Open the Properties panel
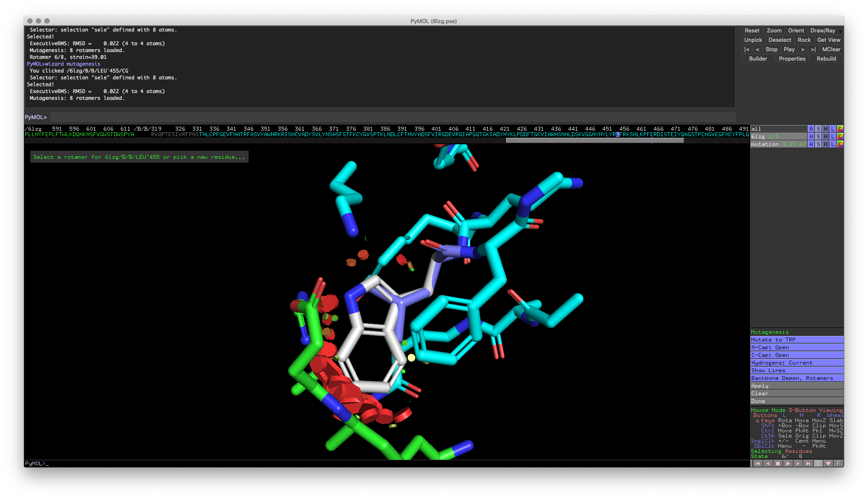This screenshot has width=868, height=499. [x=792, y=59]
